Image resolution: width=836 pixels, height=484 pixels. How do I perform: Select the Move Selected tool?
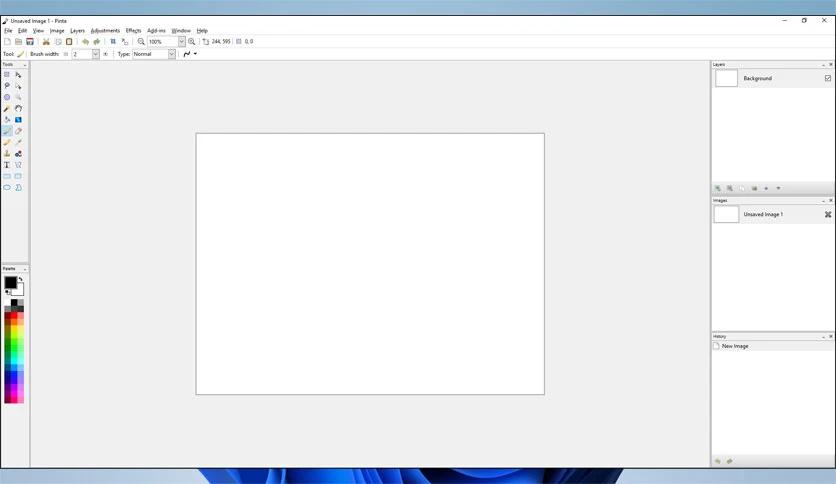[x=18, y=75]
